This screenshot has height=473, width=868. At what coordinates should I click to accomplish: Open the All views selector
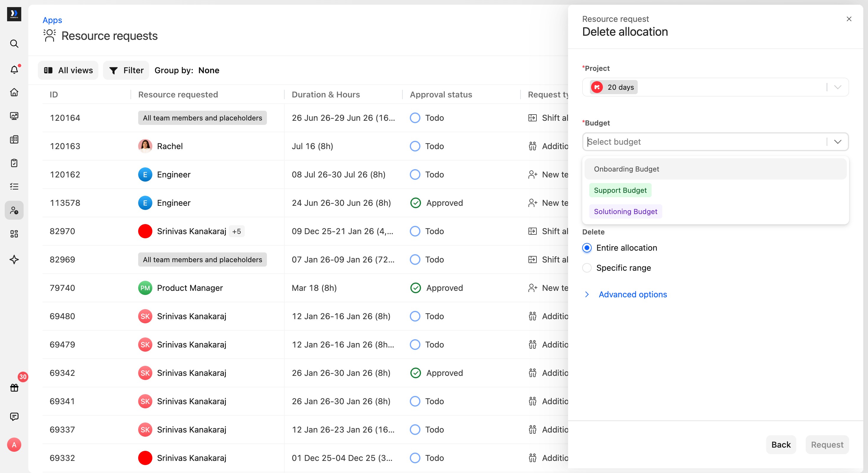(68, 70)
